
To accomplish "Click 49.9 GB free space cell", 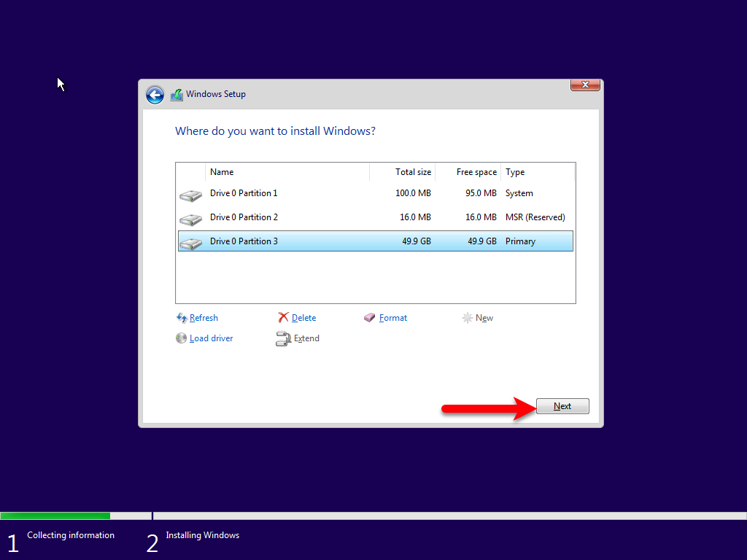I will click(x=482, y=241).
